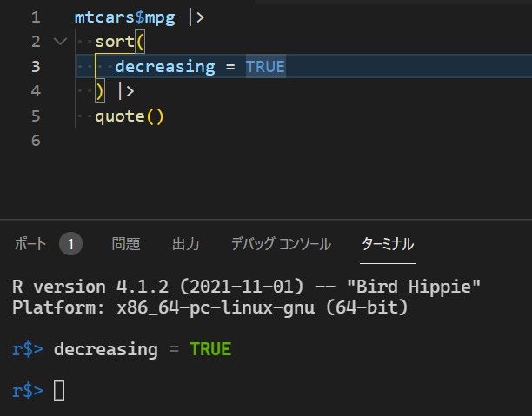
Task: Open the ポート panel tab
Action: click(x=30, y=244)
